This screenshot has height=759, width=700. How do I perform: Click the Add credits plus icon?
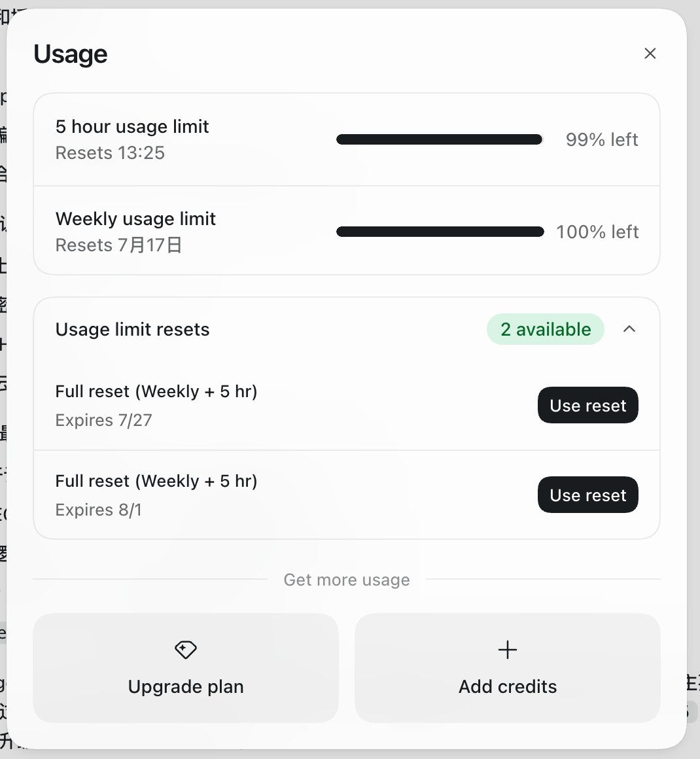507,650
